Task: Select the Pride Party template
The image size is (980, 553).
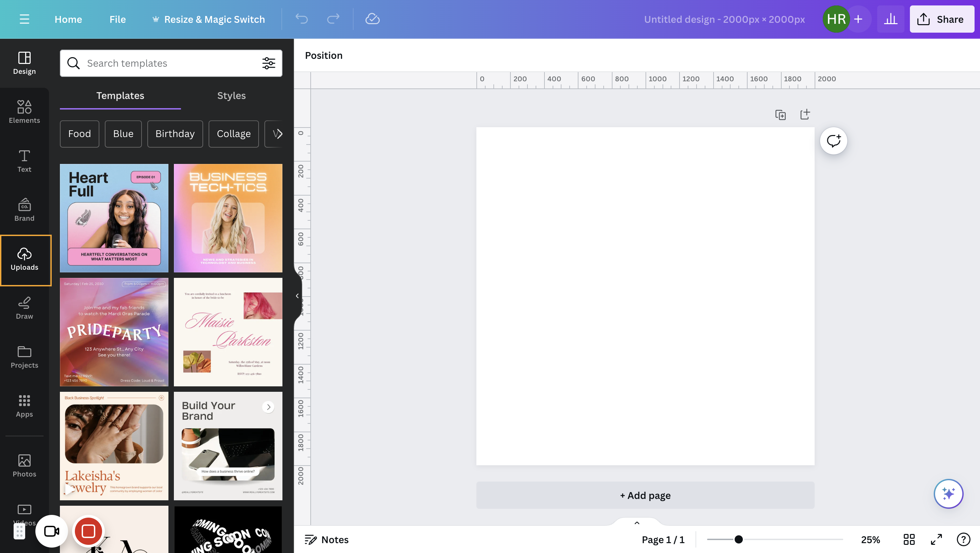Action: coord(114,332)
